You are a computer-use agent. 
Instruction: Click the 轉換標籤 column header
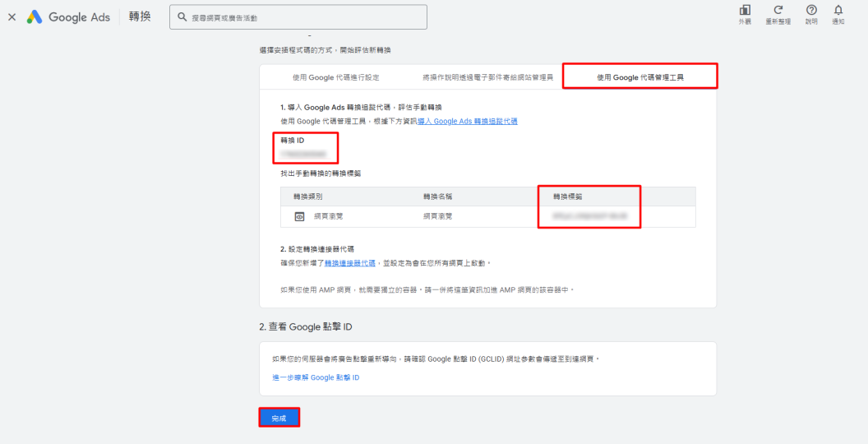click(567, 197)
